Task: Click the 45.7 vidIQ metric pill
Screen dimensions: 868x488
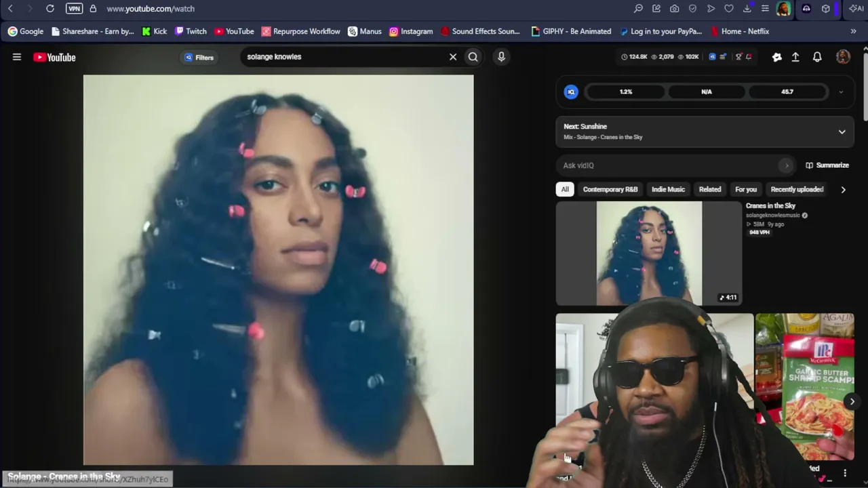Action: (787, 91)
